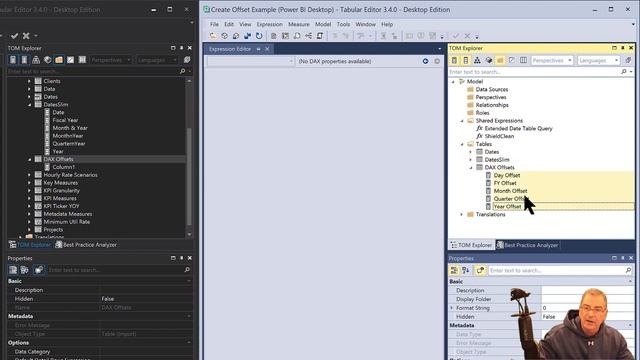Image resolution: width=640 pixels, height=360 pixels.
Task: Select the Year Offset column
Action: (507, 207)
